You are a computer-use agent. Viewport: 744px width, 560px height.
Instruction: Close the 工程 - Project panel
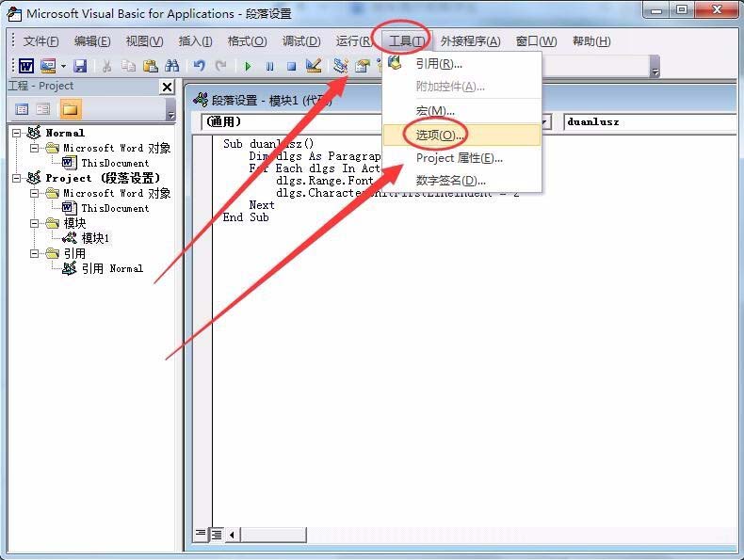click(x=167, y=87)
